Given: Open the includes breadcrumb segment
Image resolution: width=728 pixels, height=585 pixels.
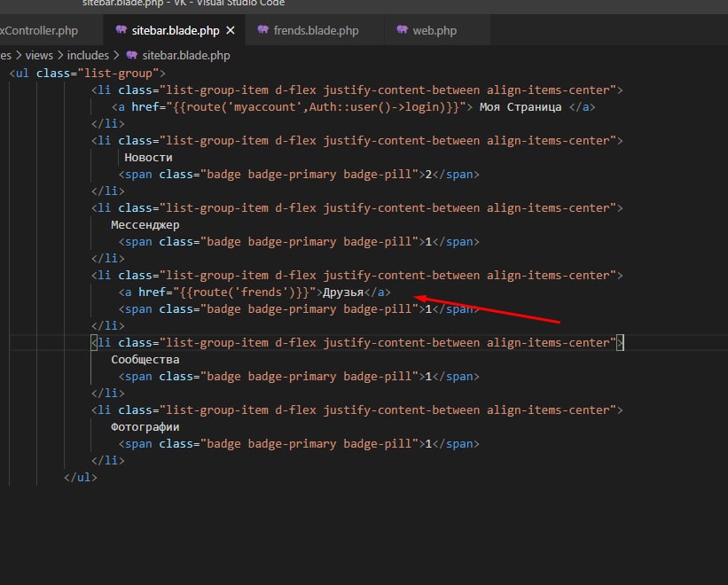Looking at the screenshot, I should [88, 55].
